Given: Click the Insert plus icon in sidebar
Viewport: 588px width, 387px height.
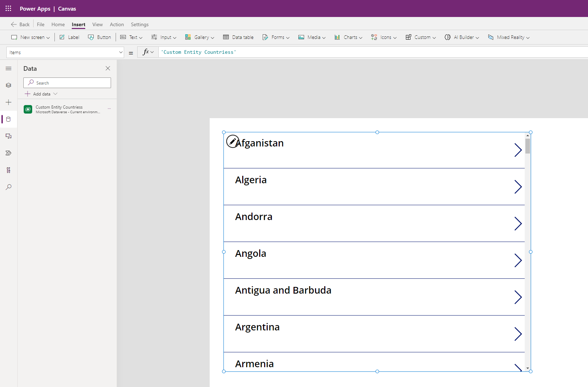Looking at the screenshot, I should click(8, 102).
